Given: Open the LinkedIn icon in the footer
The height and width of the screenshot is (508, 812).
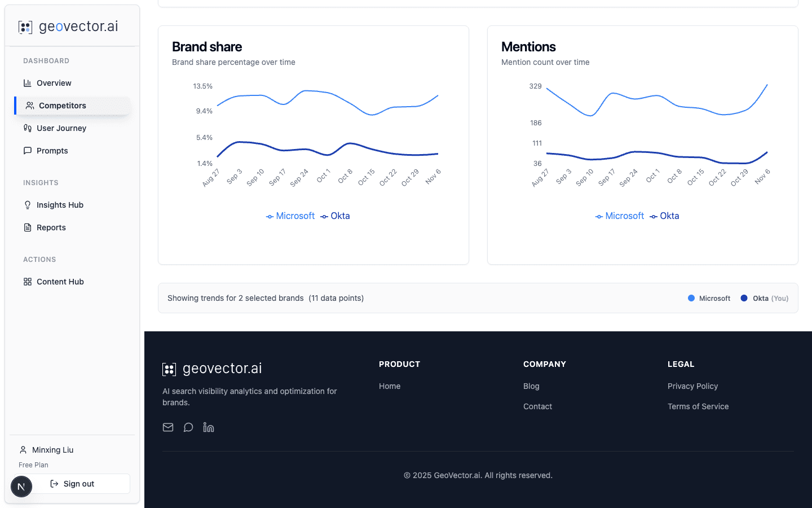Looking at the screenshot, I should (x=208, y=427).
